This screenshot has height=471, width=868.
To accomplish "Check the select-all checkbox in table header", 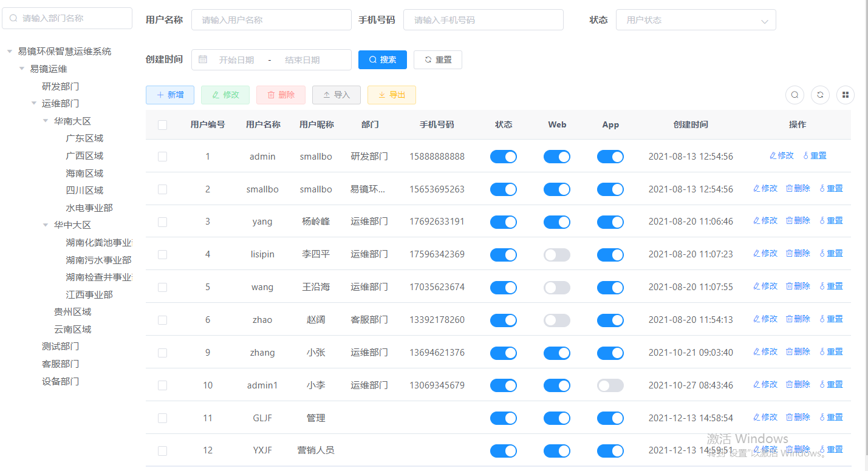I will point(162,125).
